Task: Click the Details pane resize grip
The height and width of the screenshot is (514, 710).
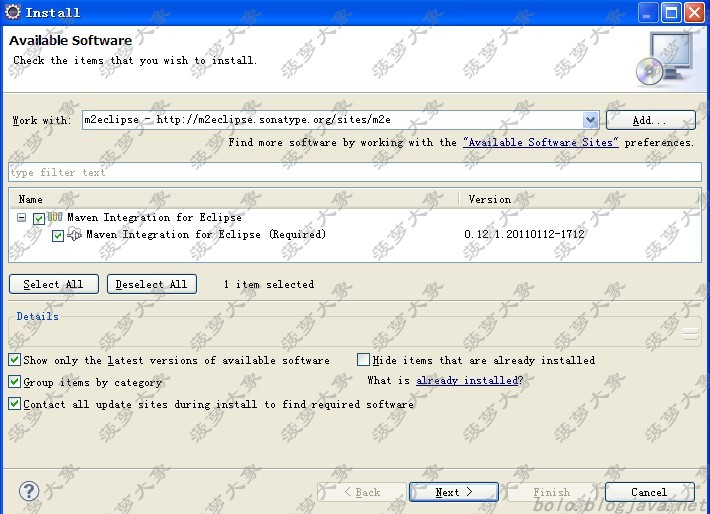Action: click(691, 334)
